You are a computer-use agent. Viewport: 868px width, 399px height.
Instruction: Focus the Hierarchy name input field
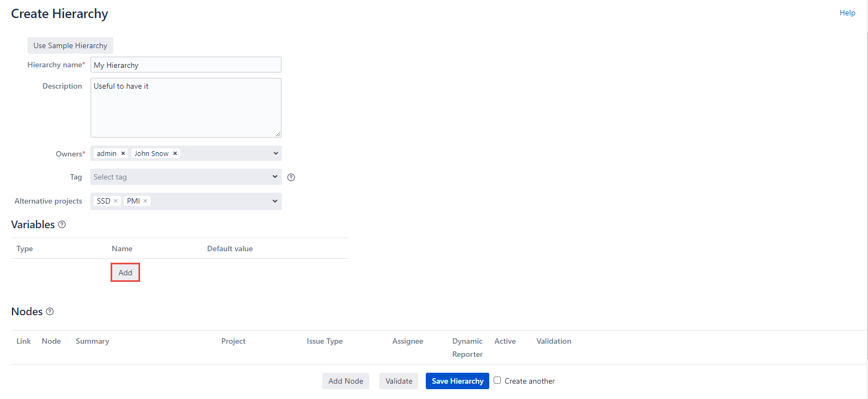pos(186,65)
